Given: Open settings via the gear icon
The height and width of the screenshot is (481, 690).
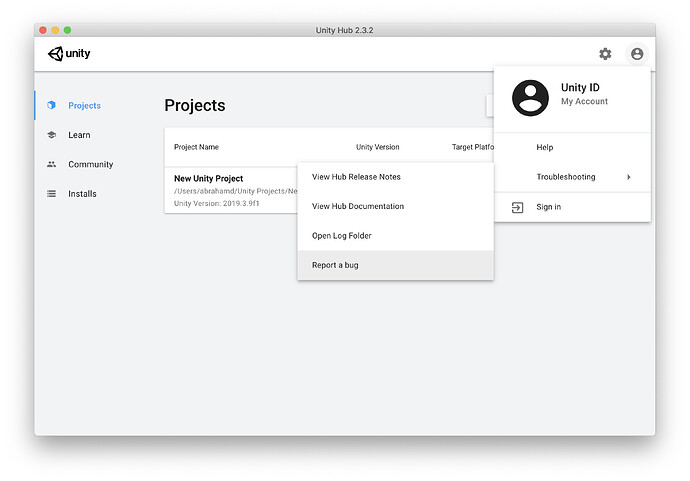Looking at the screenshot, I should 605,54.
